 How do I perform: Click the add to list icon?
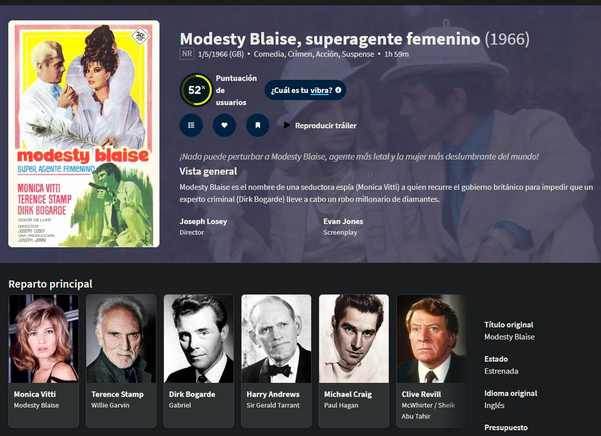191,125
